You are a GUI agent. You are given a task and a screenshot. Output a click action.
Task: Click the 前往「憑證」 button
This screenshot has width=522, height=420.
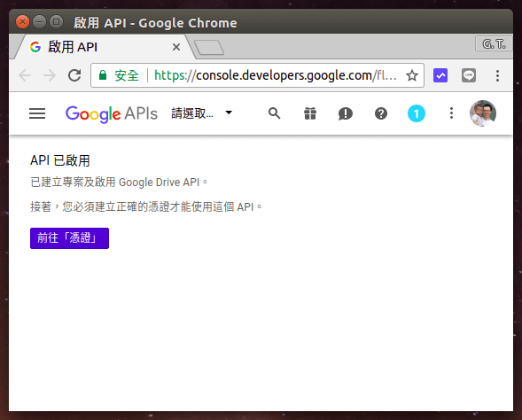[x=69, y=238]
